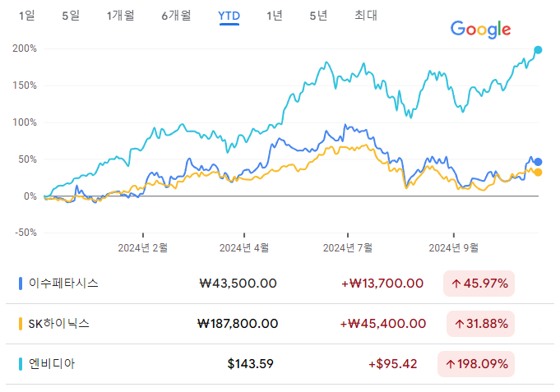Click the $143.59 price

click(250, 364)
